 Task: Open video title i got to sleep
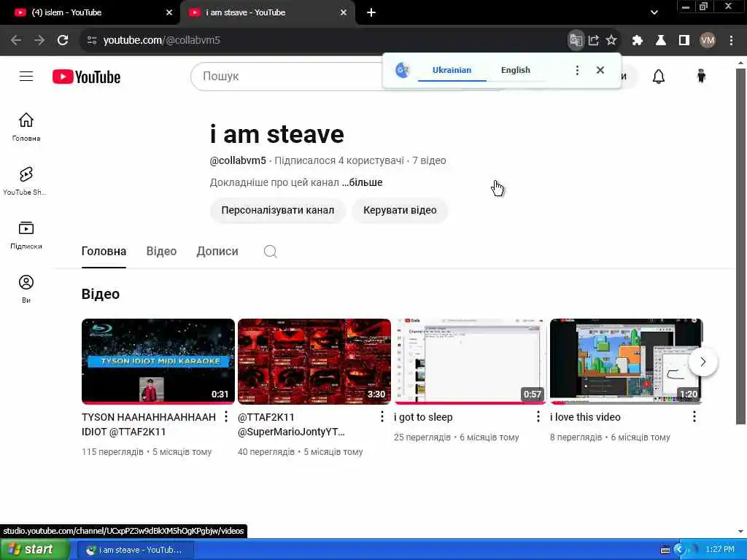(x=423, y=417)
